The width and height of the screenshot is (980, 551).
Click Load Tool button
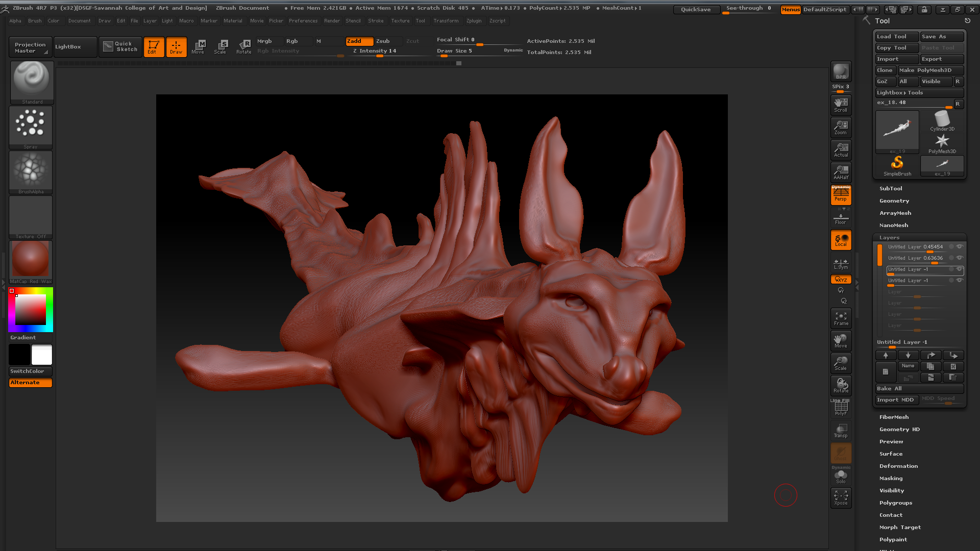coord(897,37)
